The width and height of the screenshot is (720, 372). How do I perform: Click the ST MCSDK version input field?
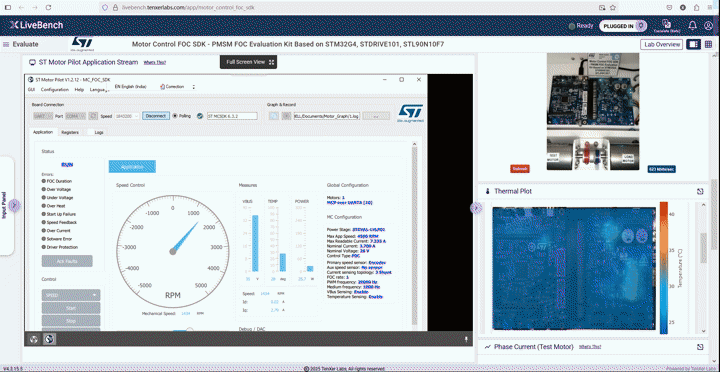coord(232,116)
